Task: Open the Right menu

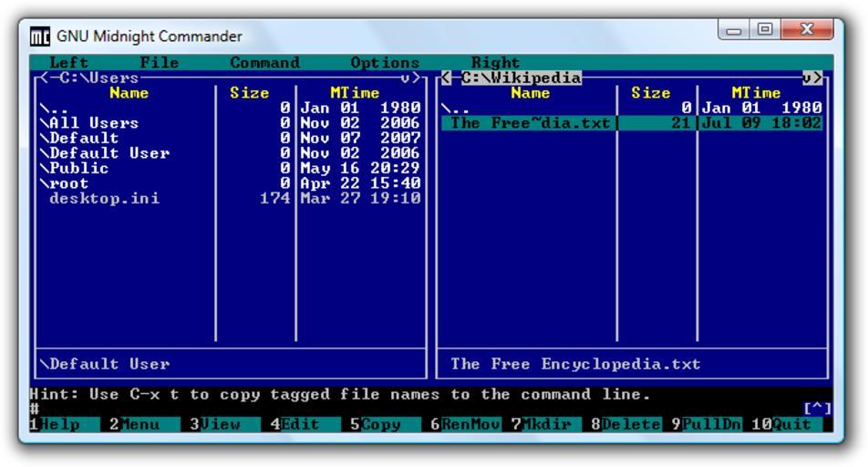Action: click(495, 63)
